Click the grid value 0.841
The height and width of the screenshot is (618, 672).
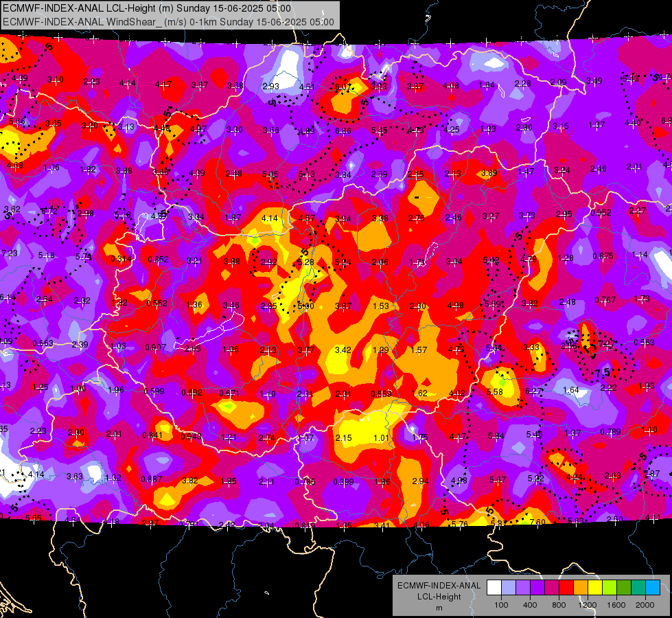[x=152, y=435]
